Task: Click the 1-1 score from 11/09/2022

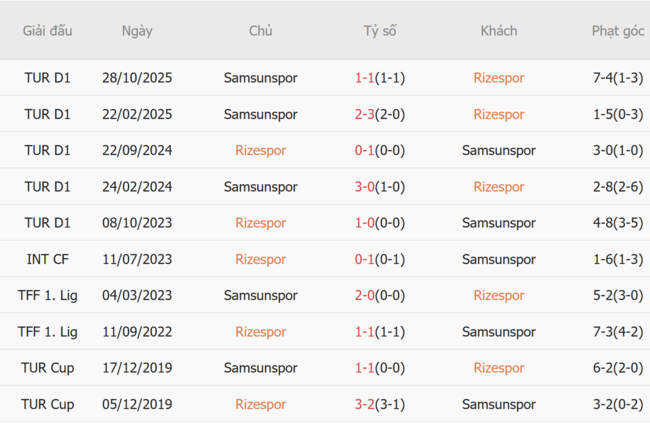Action: (365, 332)
